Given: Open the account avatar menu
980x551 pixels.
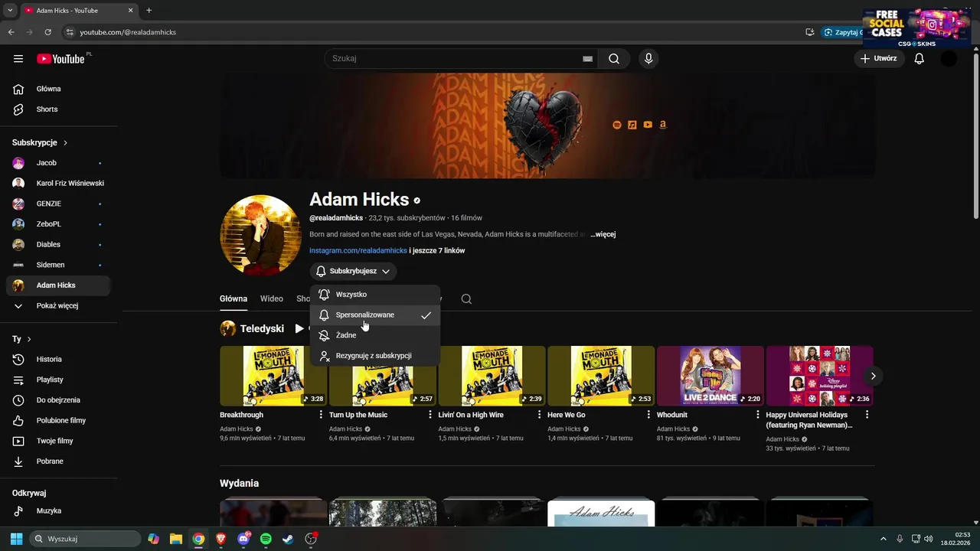Looking at the screenshot, I should click(949, 58).
